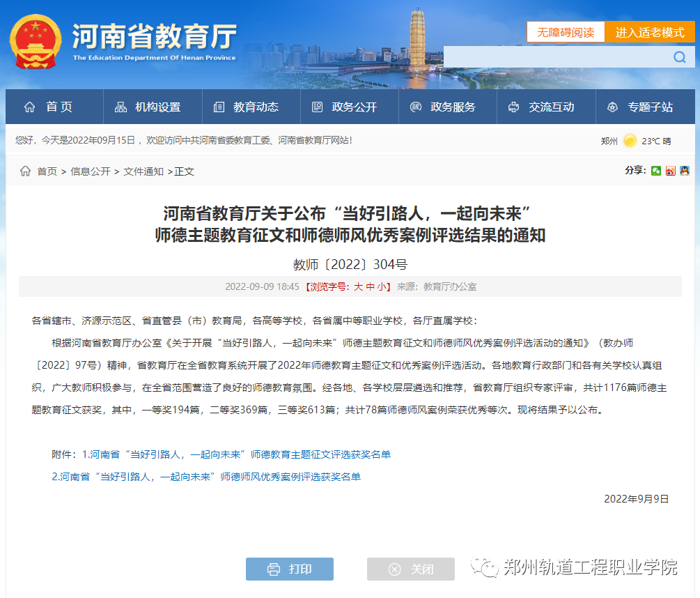Go to 文件通知 breadcrumb link

tap(143, 171)
